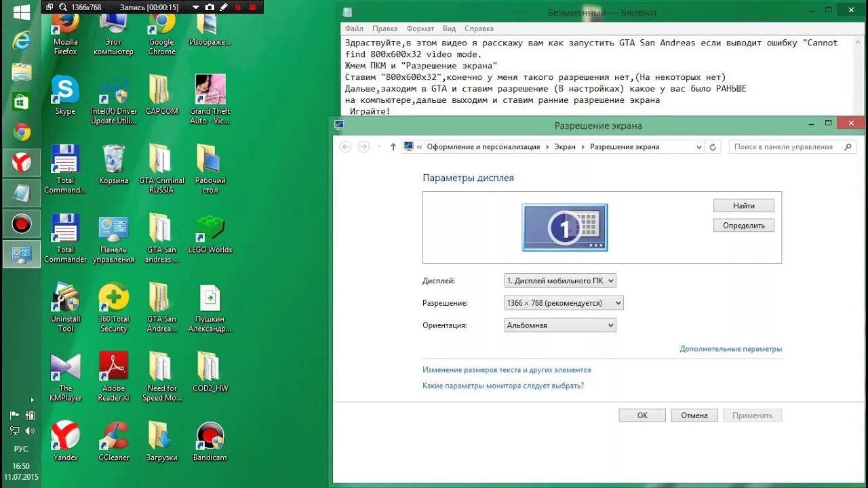Enable the Bandicam drawing pencil tool
This screenshot has height=488, width=868.
tap(224, 7)
